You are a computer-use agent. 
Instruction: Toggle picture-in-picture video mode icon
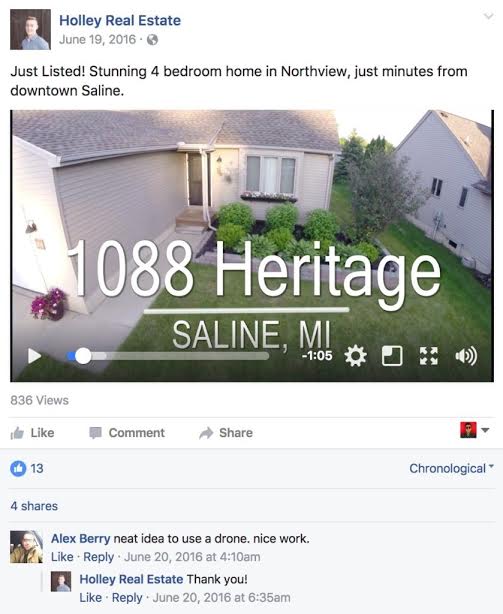pyautogui.click(x=392, y=356)
